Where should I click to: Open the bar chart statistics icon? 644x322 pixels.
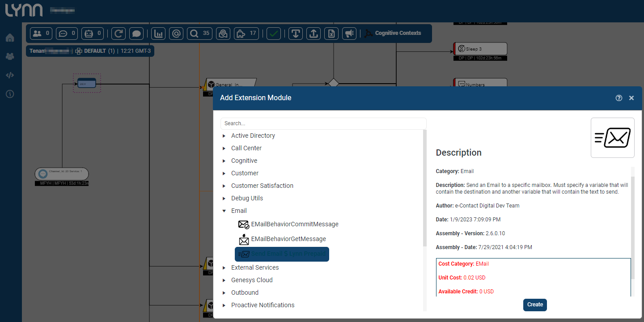(x=159, y=34)
